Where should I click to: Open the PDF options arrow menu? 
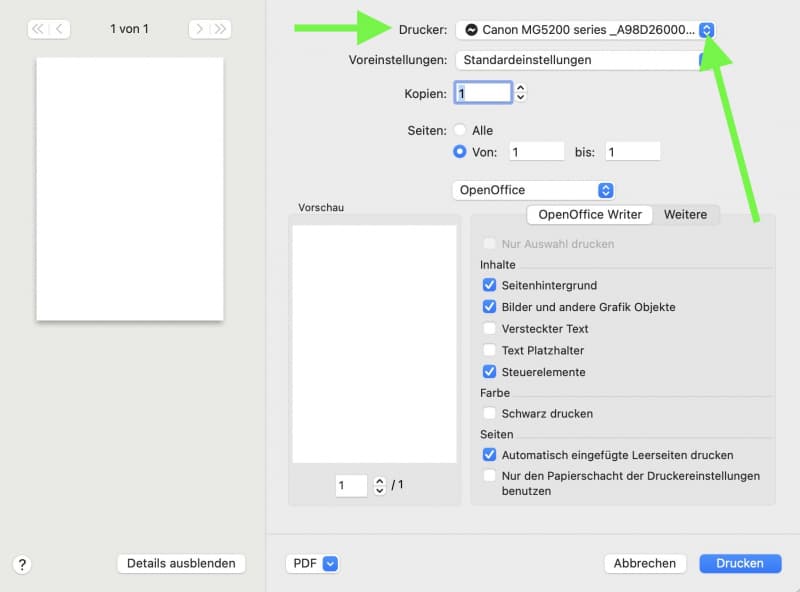pyautogui.click(x=330, y=563)
